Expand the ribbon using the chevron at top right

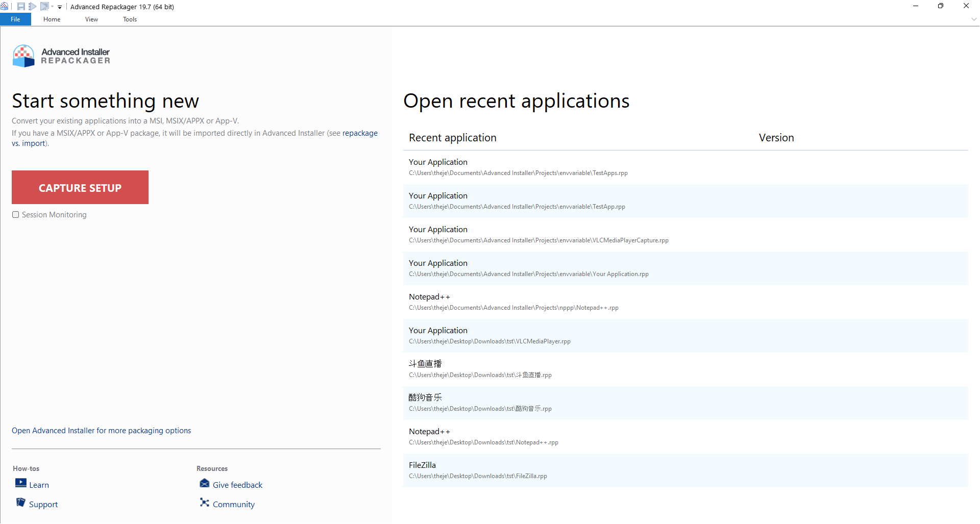pyautogui.click(x=974, y=19)
